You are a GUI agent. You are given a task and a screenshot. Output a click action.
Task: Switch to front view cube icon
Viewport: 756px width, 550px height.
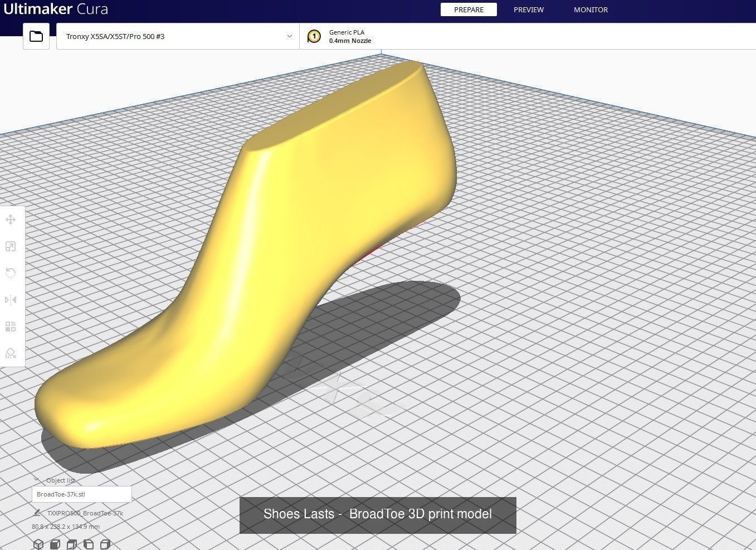coord(55,544)
